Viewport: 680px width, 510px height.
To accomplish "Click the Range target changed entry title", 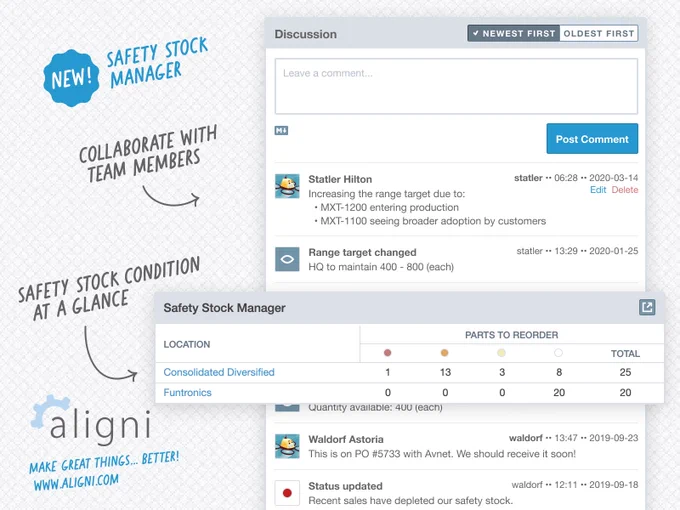I will 362,252.
